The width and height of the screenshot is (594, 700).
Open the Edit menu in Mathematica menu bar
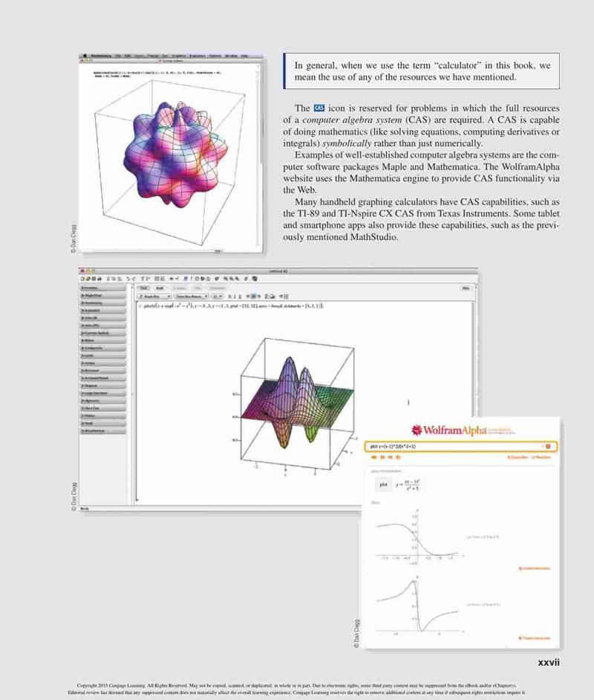128,56
